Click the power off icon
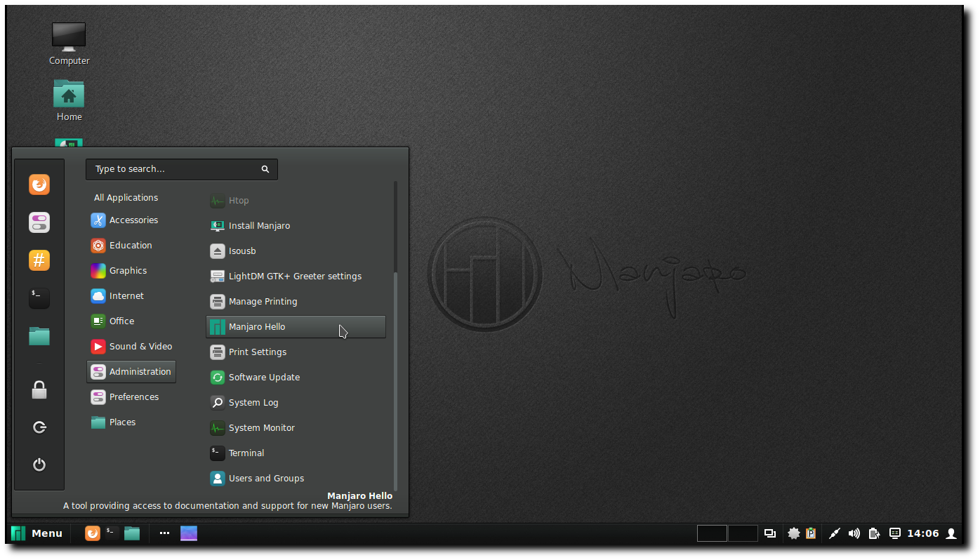 [x=39, y=465]
